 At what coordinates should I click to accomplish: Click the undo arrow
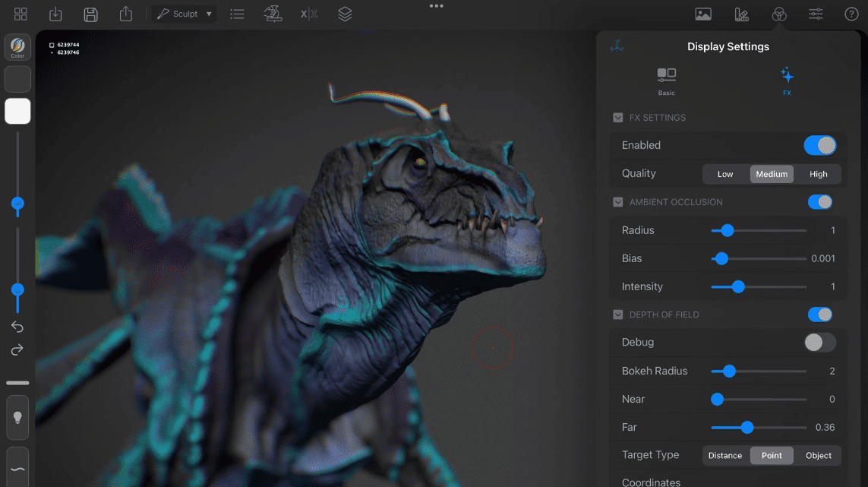[x=17, y=327]
